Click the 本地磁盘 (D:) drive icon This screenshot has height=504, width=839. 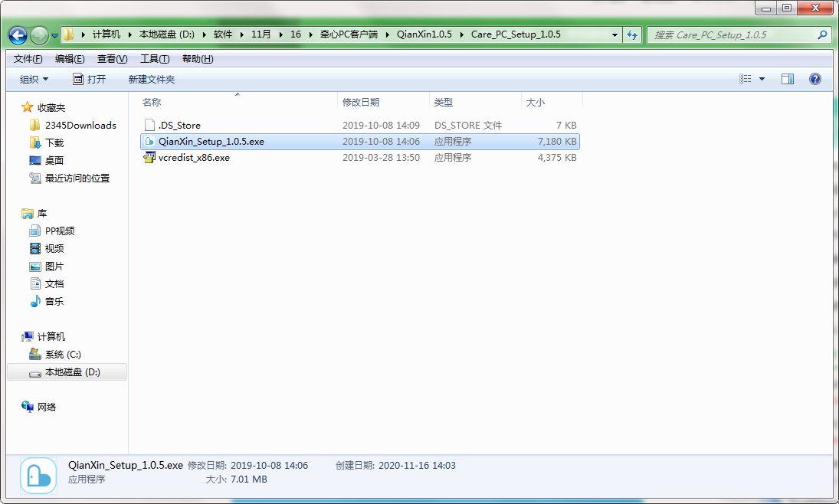pos(35,373)
